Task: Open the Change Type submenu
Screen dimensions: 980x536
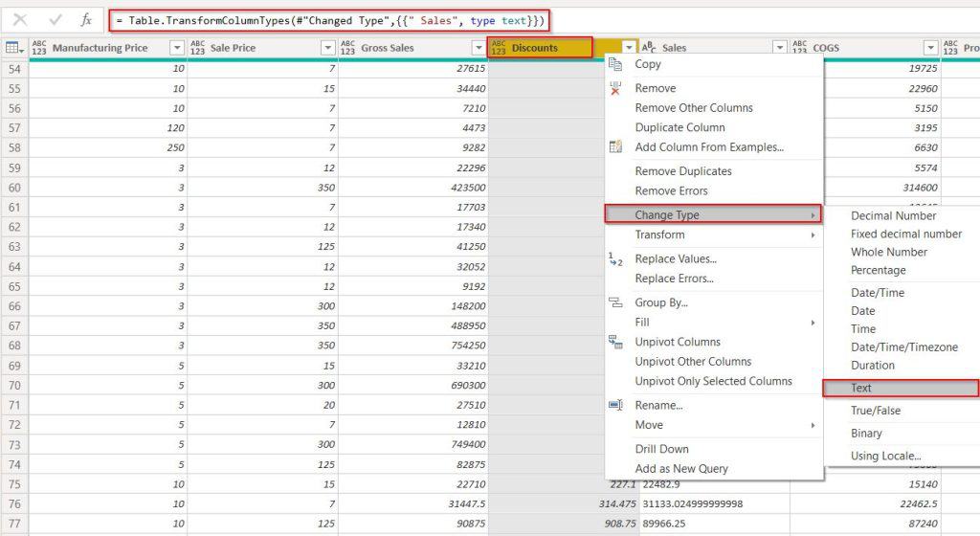Action: [713, 214]
